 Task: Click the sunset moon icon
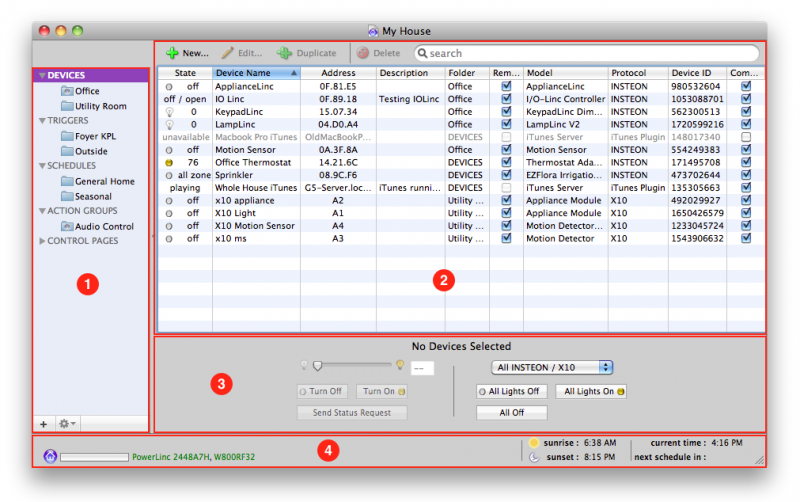(x=534, y=457)
